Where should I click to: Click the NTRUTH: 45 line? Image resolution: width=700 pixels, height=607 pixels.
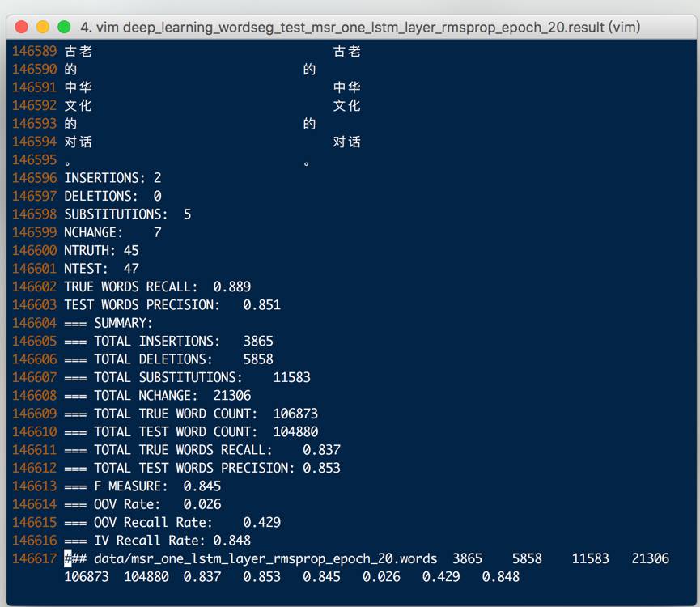click(x=101, y=251)
